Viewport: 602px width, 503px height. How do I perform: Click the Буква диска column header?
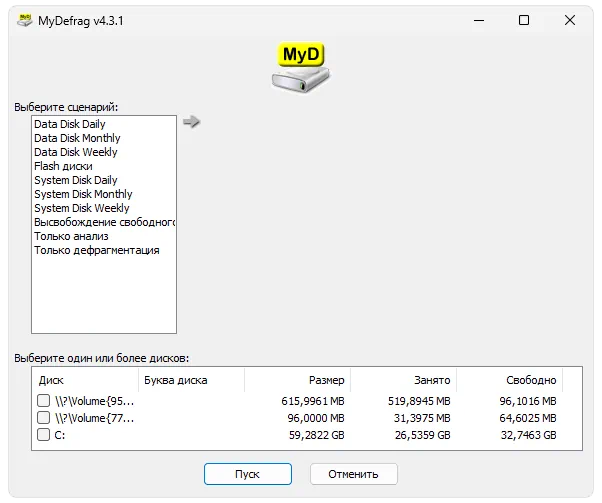[x=191, y=380]
